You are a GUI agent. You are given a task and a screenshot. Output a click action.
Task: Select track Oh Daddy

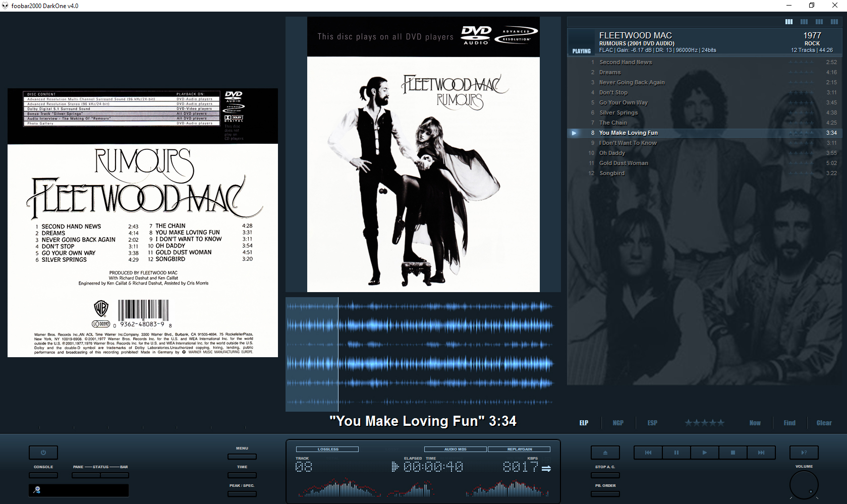click(705, 153)
